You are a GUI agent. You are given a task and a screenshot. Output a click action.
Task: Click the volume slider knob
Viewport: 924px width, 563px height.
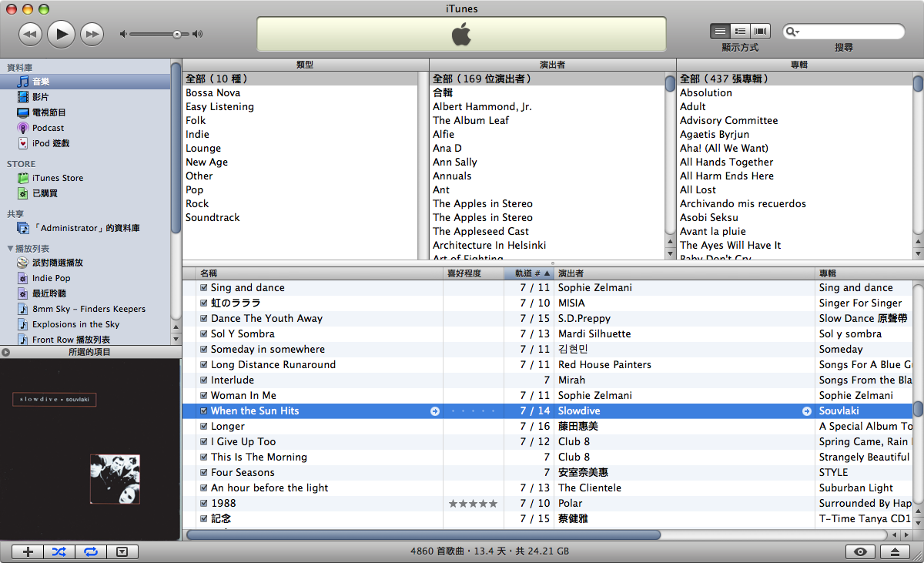pos(177,34)
